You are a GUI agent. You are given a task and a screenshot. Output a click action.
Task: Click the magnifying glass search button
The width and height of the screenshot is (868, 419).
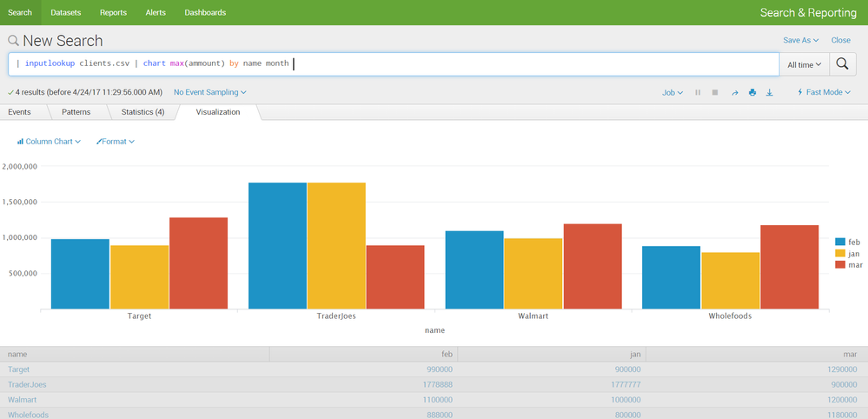841,64
